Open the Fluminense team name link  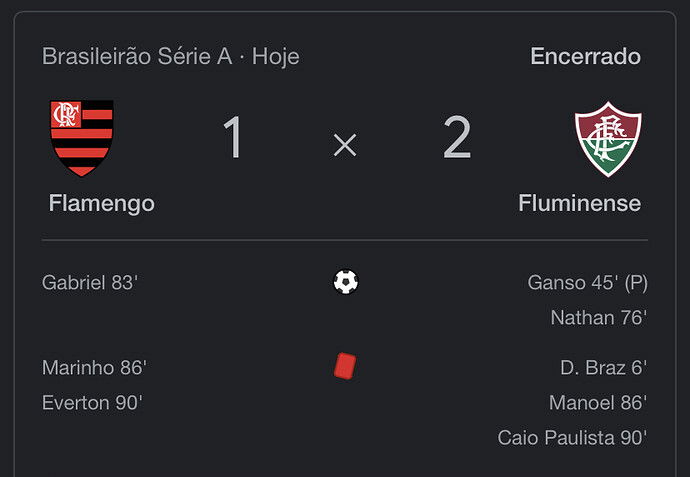point(580,203)
